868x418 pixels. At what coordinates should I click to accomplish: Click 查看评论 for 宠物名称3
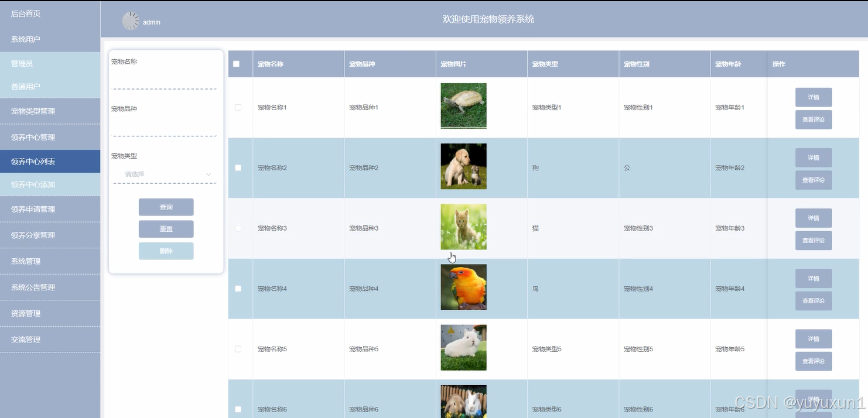pos(814,240)
